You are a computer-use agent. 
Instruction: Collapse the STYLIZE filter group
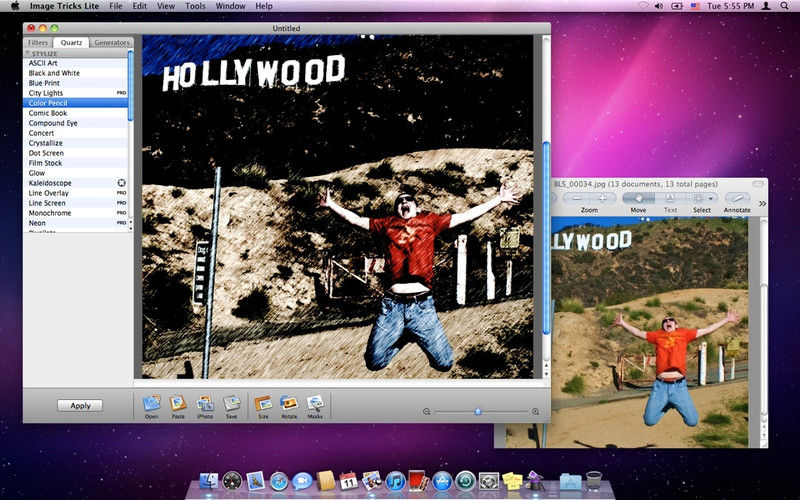coord(29,53)
